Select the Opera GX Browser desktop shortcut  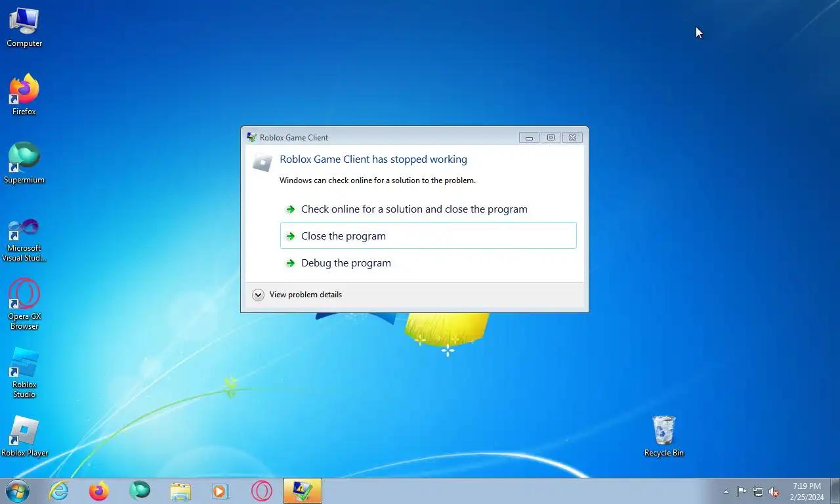[x=24, y=304]
